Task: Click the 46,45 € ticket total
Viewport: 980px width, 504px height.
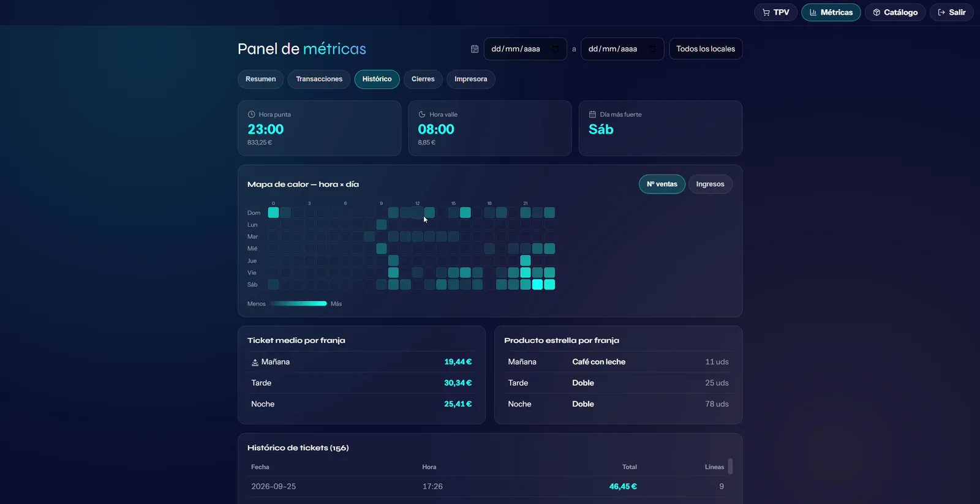Action: [x=623, y=486]
